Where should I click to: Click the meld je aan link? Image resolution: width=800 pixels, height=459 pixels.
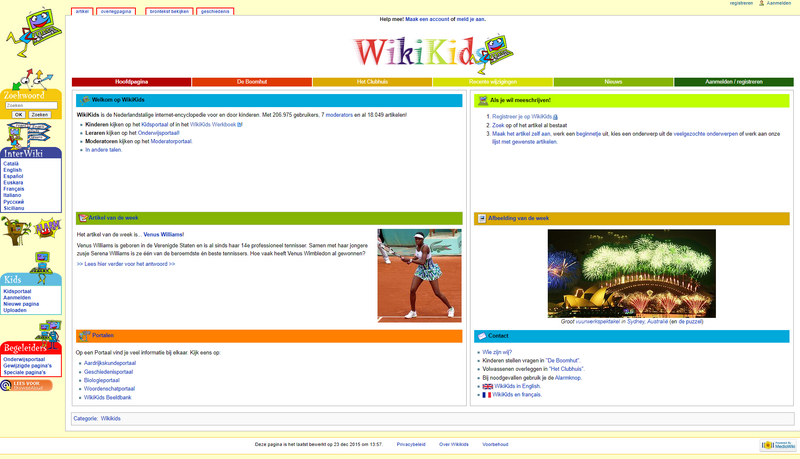470,19
